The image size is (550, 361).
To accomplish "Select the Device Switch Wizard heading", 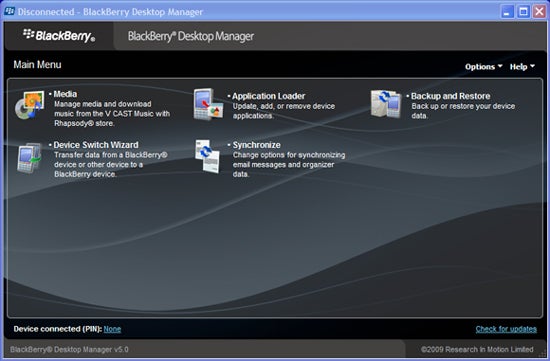I will (x=96, y=145).
